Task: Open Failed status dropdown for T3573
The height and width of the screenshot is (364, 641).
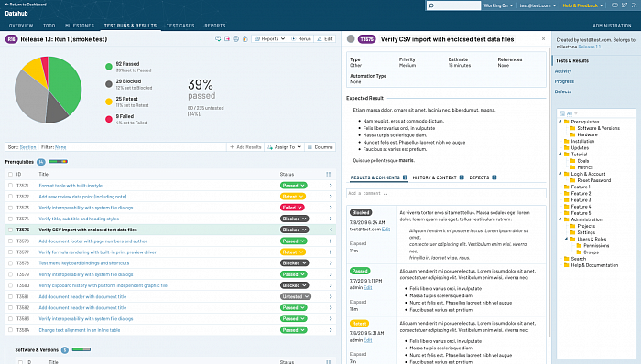Action: (292, 208)
